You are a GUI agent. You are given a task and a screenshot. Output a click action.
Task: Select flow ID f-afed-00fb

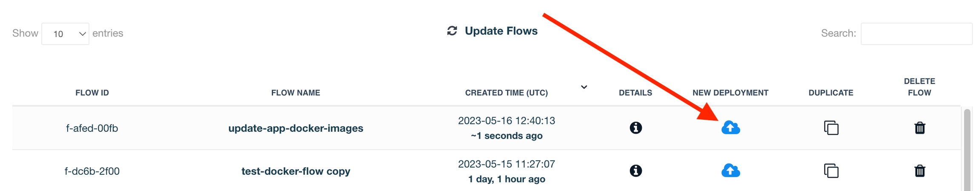[x=92, y=128]
